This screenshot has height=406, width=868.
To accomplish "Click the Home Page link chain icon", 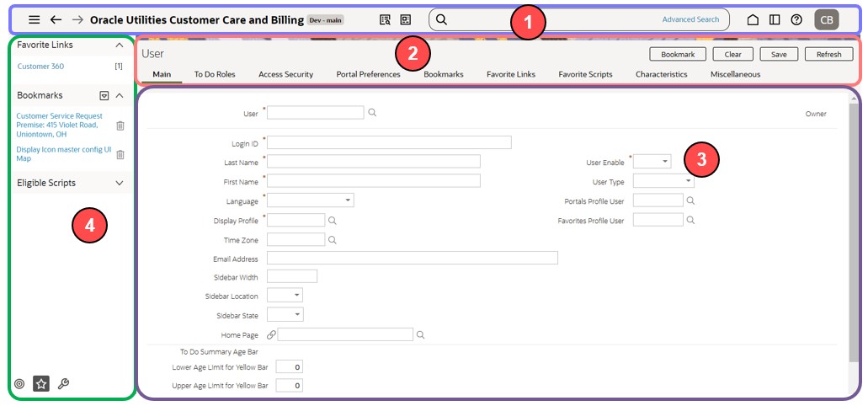I will tap(271, 334).
